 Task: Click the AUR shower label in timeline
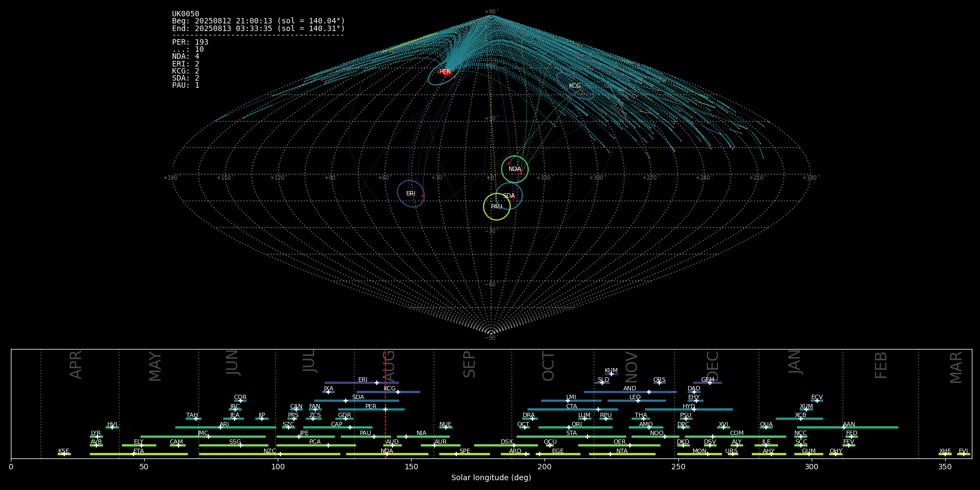[440, 442]
